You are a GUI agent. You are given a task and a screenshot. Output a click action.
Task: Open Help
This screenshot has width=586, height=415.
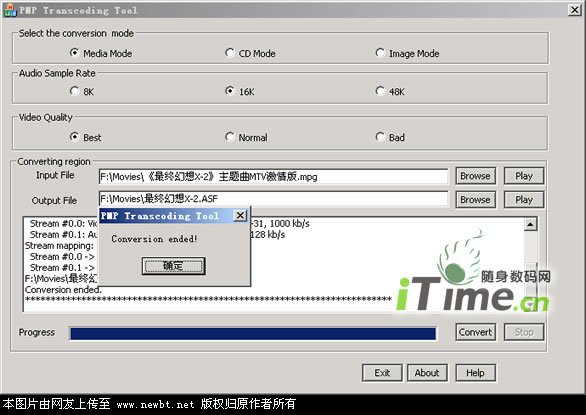[475, 373]
